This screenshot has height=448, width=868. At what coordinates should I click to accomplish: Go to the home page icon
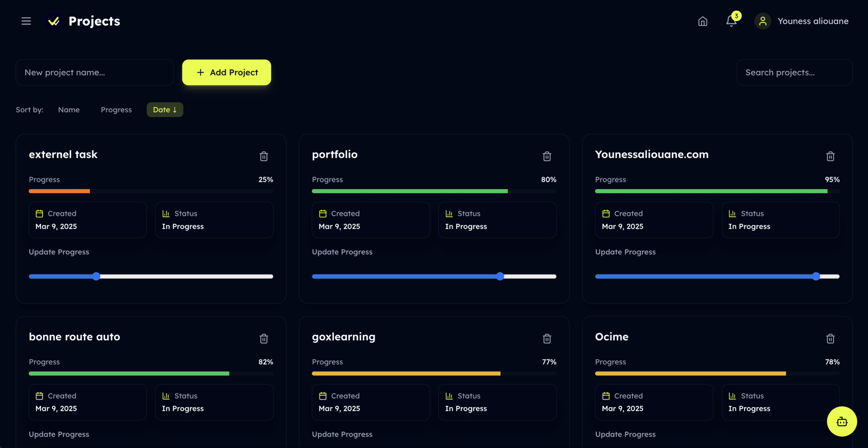[x=703, y=21]
